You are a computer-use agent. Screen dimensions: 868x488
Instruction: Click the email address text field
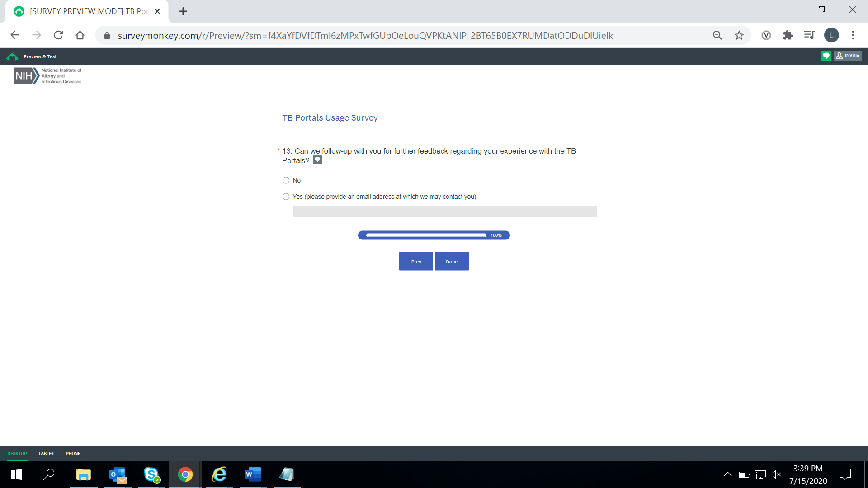click(x=444, y=212)
